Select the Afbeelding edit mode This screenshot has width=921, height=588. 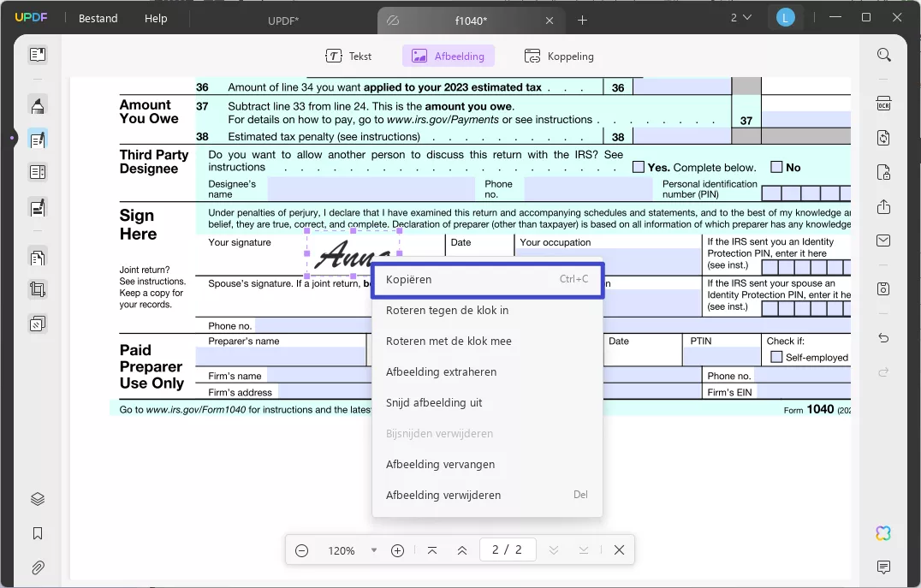(x=449, y=56)
